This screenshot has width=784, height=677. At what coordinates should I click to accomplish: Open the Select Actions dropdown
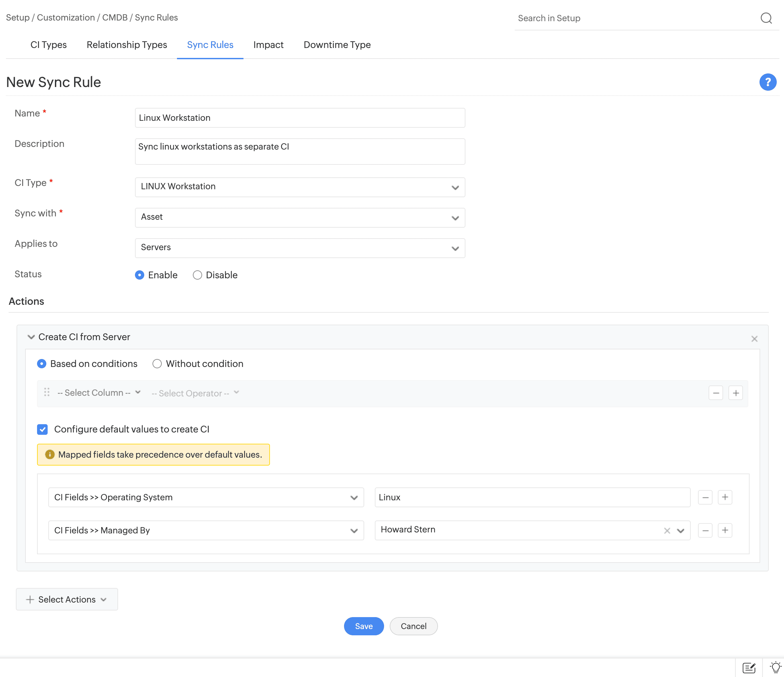click(x=67, y=600)
